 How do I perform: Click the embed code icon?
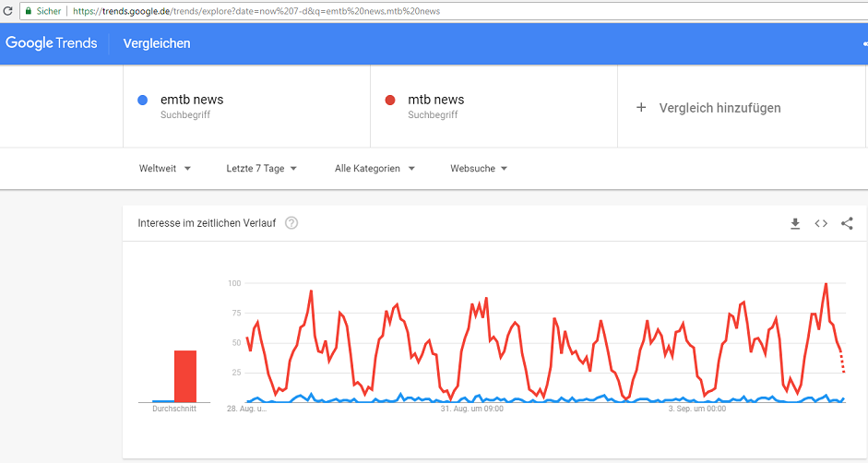click(x=821, y=223)
